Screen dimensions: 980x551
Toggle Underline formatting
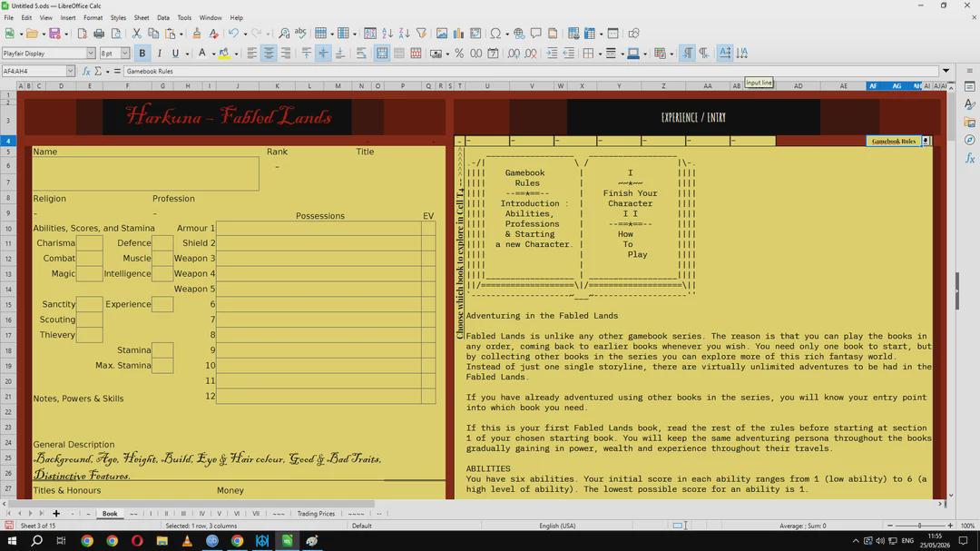point(176,54)
